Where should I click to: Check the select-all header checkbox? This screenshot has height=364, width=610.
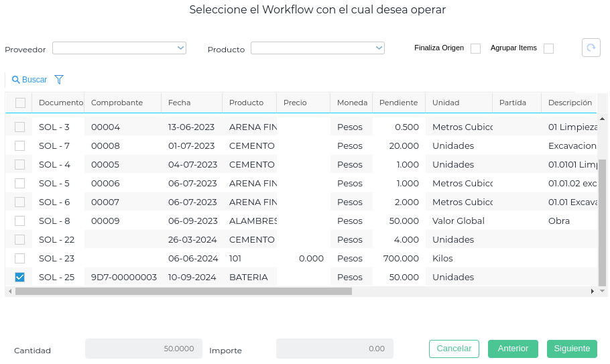coord(20,103)
